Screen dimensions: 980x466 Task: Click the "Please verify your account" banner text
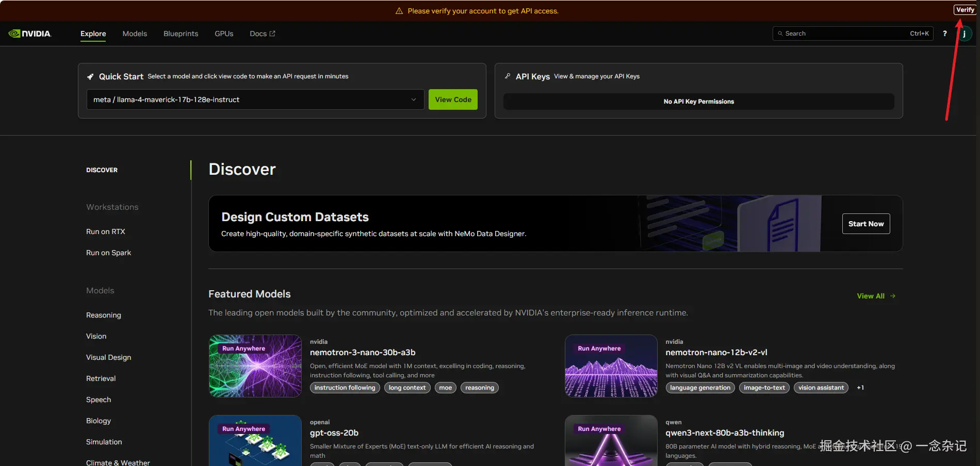(483, 11)
